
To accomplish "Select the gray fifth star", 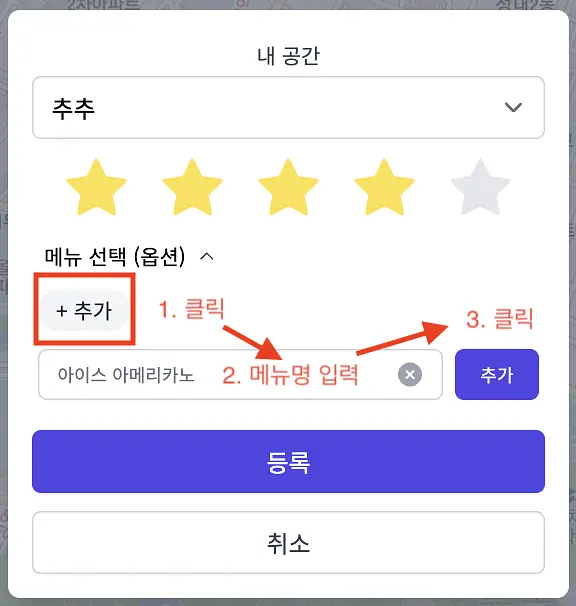I will pos(480,187).
